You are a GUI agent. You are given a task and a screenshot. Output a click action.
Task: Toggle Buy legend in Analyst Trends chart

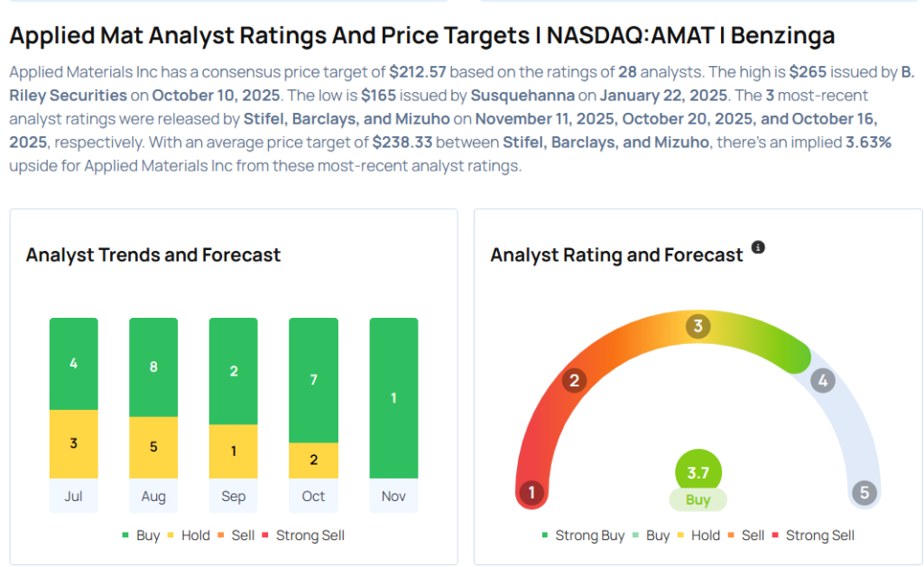pos(141,535)
